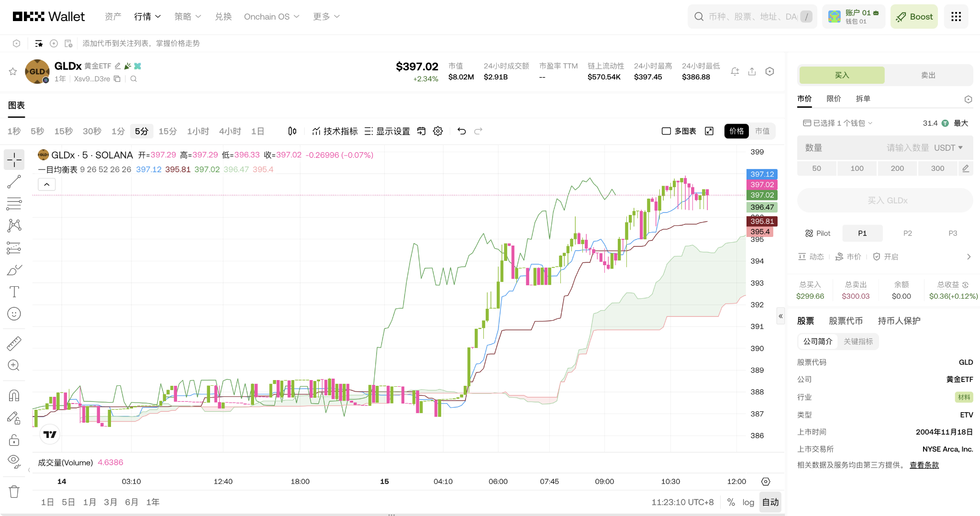Switch chart to price mode

(736, 131)
